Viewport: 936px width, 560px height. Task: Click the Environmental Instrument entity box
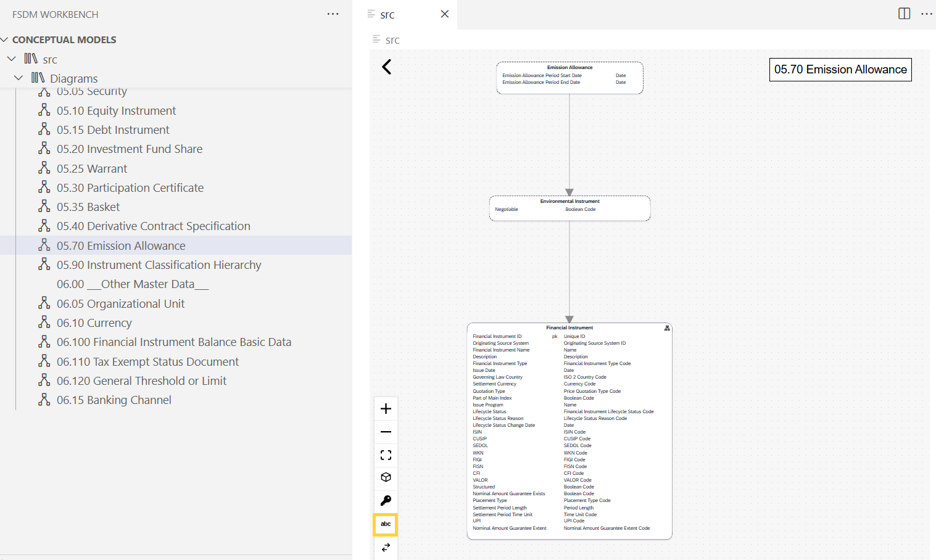point(569,208)
